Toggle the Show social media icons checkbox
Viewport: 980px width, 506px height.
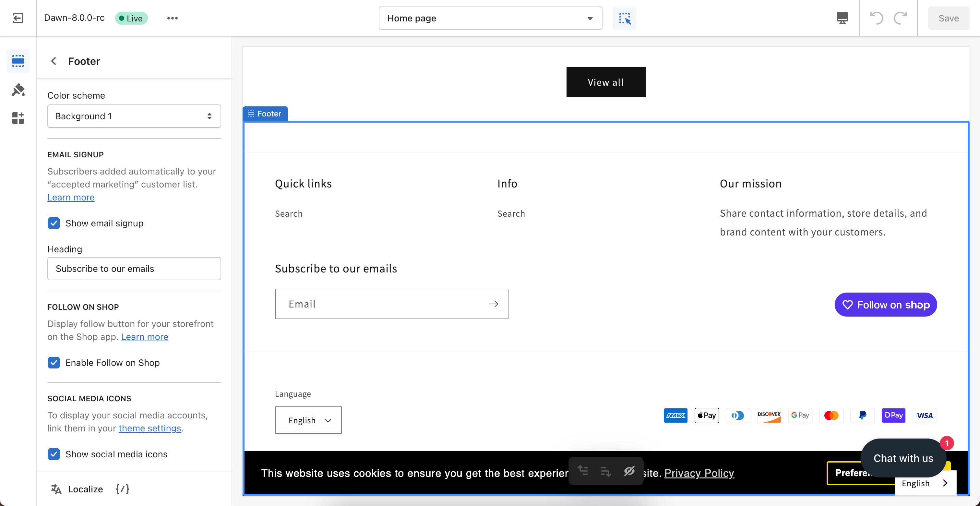[x=54, y=454]
